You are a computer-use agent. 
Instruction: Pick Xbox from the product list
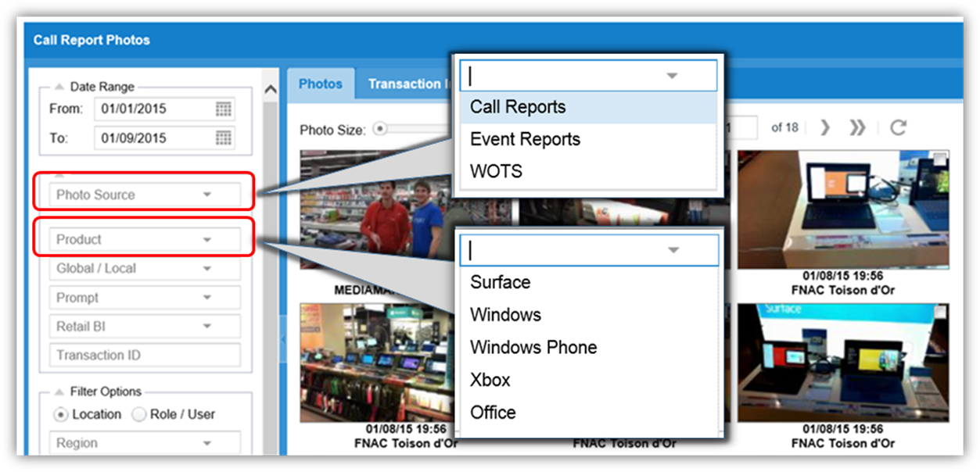tap(490, 381)
